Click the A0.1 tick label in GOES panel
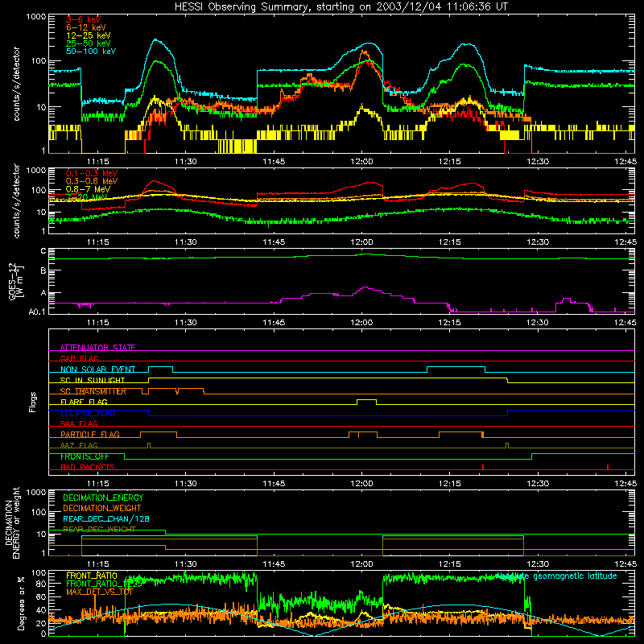Screen dimensions: 644x644 pos(37,312)
